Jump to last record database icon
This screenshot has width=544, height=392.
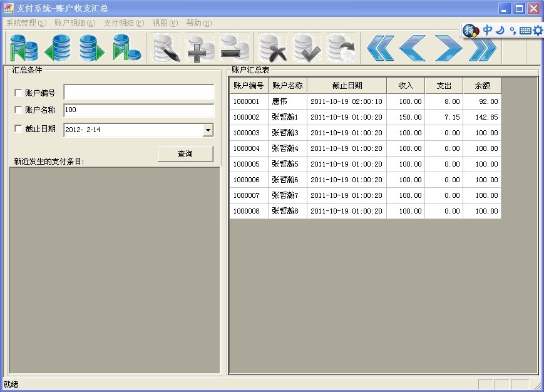pyautogui.click(x=126, y=48)
